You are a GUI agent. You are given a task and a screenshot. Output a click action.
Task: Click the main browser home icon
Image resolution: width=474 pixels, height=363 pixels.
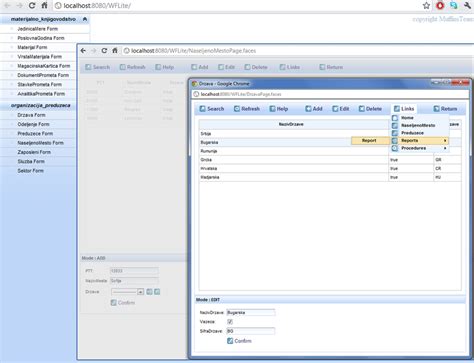(x=44, y=5)
